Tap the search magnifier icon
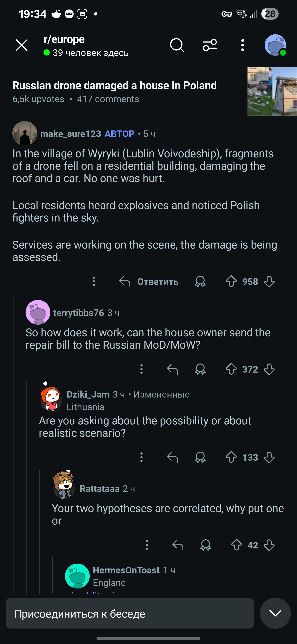The height and width of the screenshot is (644, 297). (x=177, y=45)
